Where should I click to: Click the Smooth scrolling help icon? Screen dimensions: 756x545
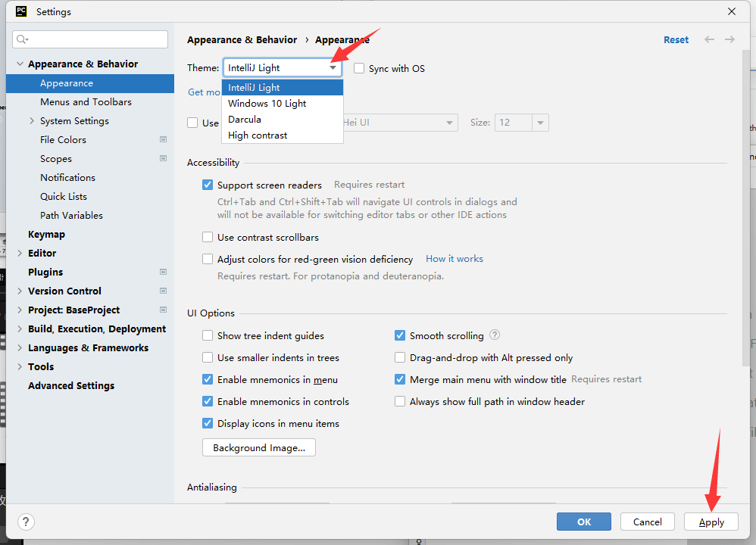click(495, 335)
